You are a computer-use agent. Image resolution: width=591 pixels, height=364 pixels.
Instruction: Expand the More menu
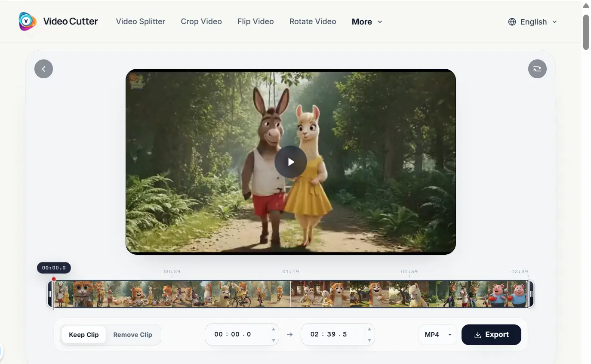pos(367,22)
